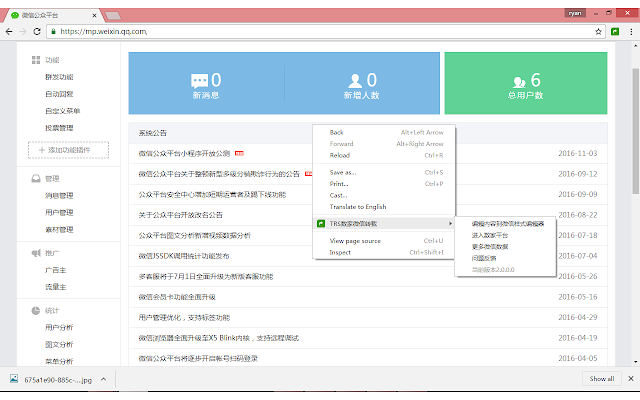Open 群发功能 in the sidebar
Image resolution: width=640 pixels, height=400 pixels.
[59, 77]
